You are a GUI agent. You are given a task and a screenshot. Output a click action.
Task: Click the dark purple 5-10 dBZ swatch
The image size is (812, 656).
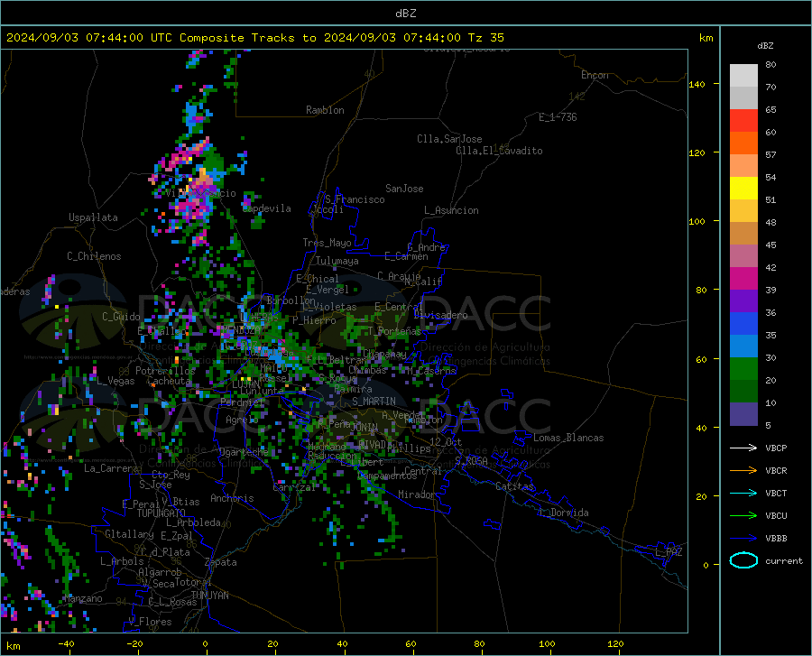click(x=743, y=414)
